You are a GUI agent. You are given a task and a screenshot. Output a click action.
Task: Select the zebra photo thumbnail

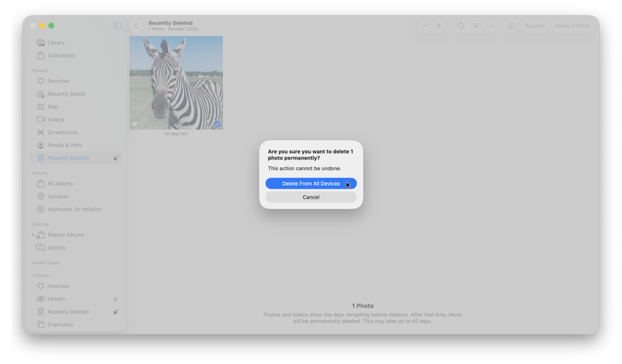click(x=176, y=83)
